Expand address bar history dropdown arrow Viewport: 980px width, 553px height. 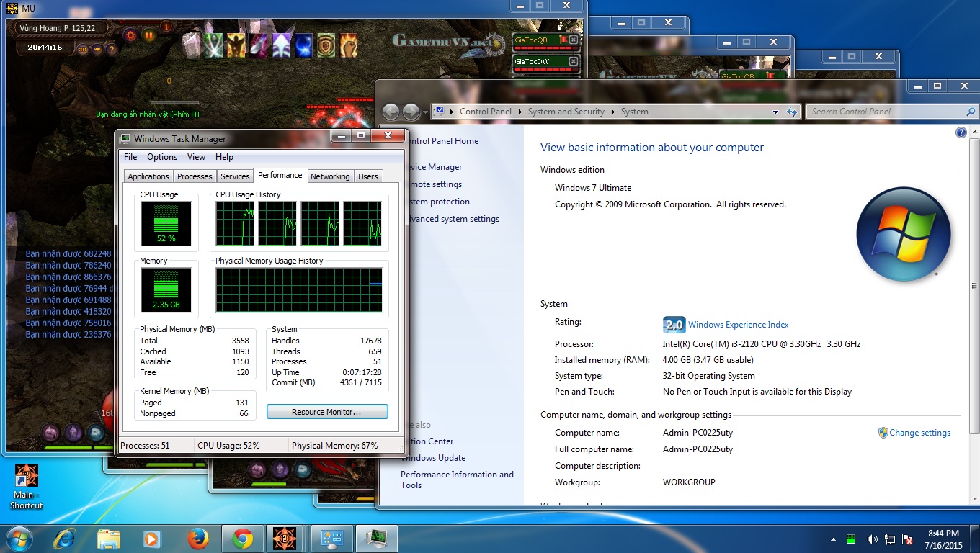pyautogui.click(x=775, y=112)
